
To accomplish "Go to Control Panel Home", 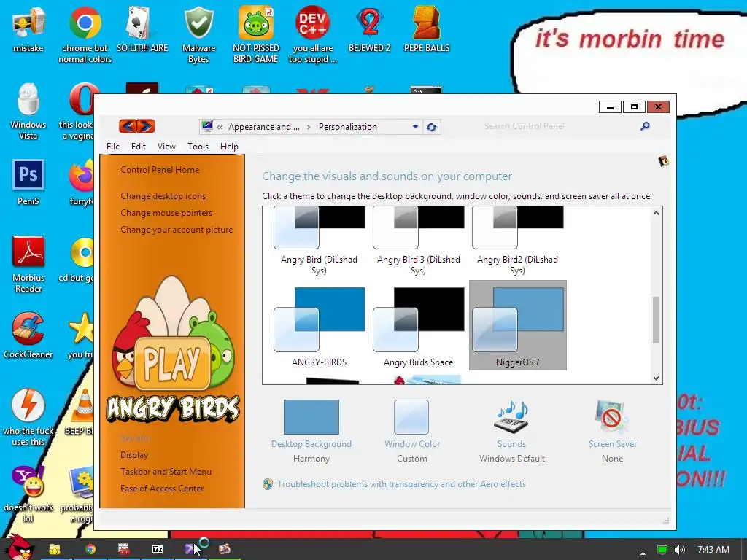I will 160,170.
